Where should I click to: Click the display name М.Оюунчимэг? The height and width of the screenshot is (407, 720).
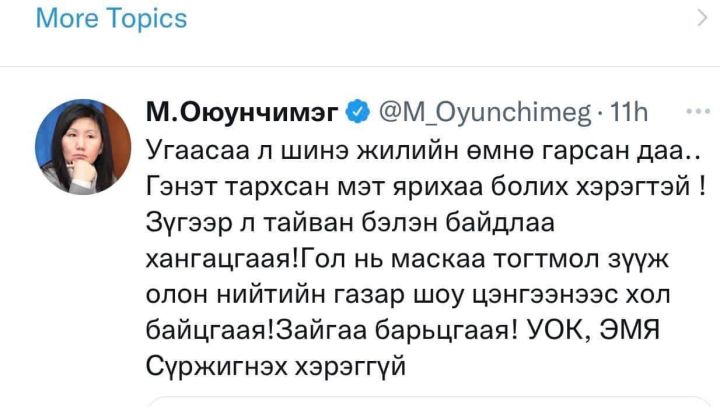pyautogui.click(x=240, y=114)
